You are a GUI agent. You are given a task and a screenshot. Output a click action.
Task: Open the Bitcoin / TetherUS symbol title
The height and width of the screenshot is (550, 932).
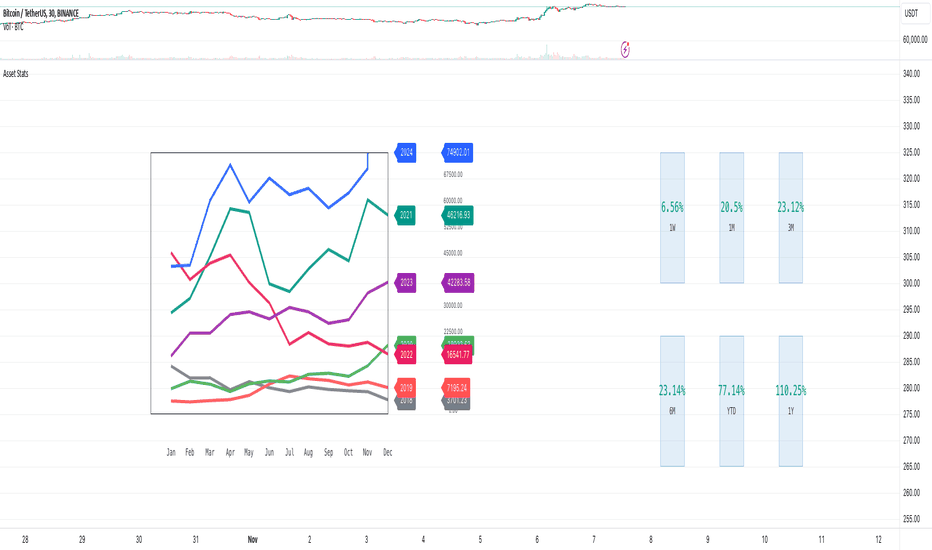(x=41, y=13)
